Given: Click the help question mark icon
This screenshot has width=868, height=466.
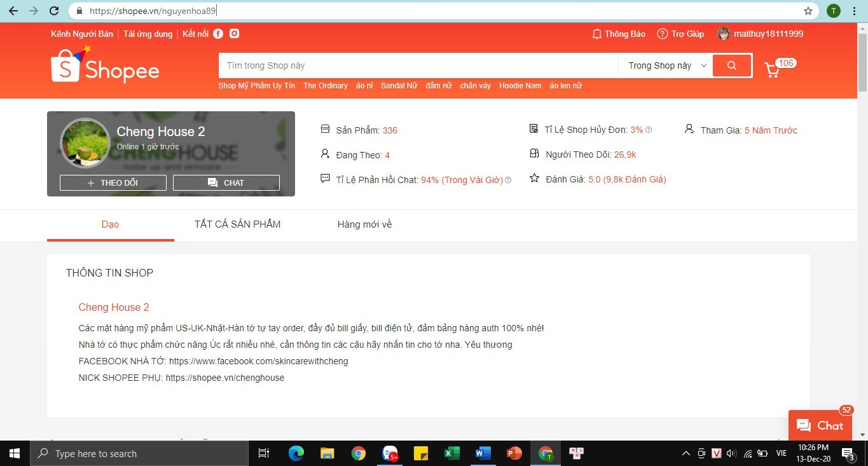Looking at the screenshot, I should point(663,34).
